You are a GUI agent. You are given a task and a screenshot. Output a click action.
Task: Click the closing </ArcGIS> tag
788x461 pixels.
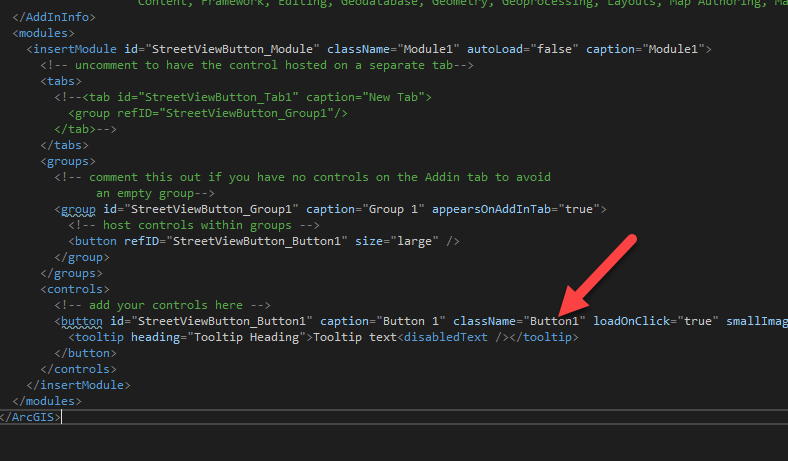30,417
